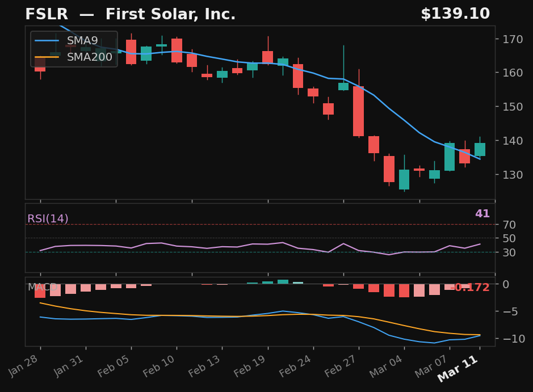
Task: Click the large red Feb 27 candlestick
Action: point(359,111)
